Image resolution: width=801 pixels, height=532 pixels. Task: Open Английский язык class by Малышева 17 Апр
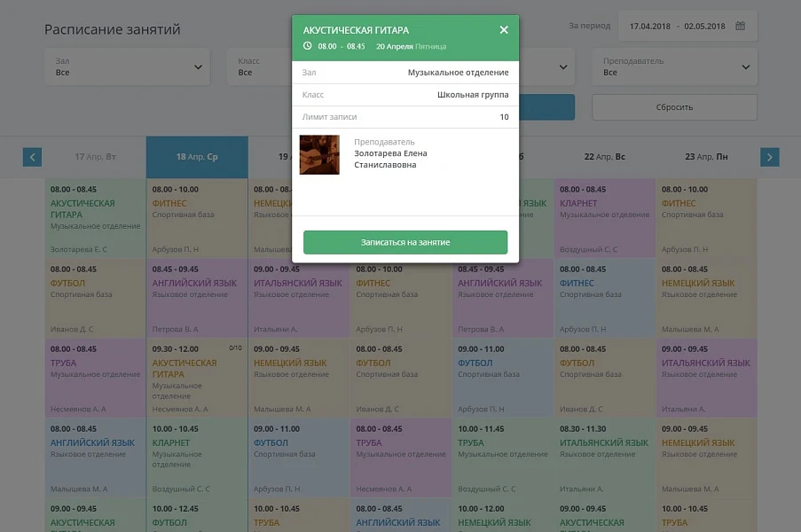[96, 458]
